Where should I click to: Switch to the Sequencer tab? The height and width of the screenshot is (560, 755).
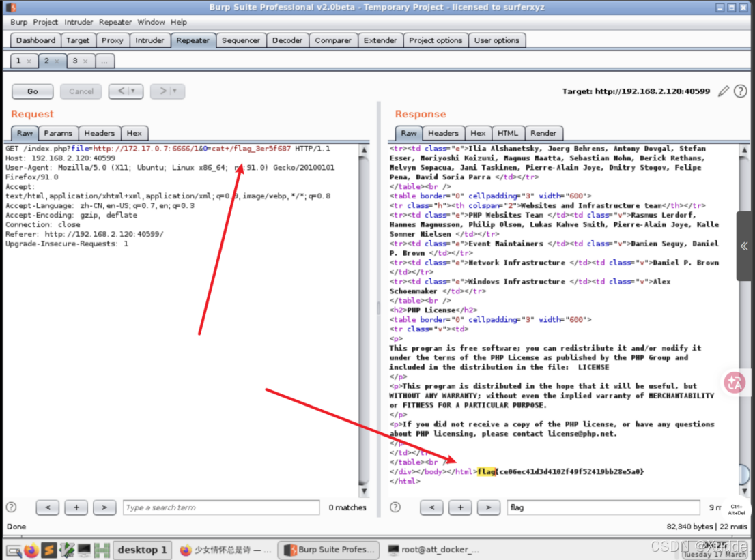click(x=240, y=40)
